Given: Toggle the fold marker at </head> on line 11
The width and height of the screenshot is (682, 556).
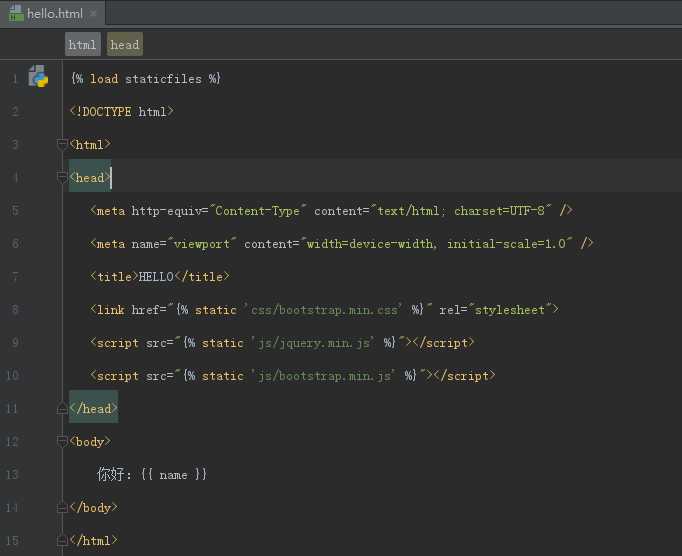Looking at the screenshot, I should pos(62,408).
